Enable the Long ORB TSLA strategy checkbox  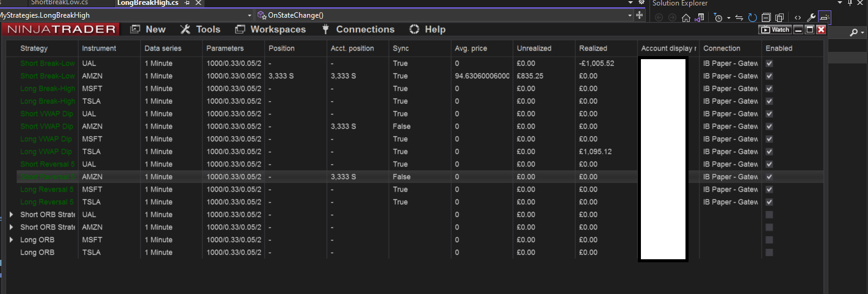769,253
